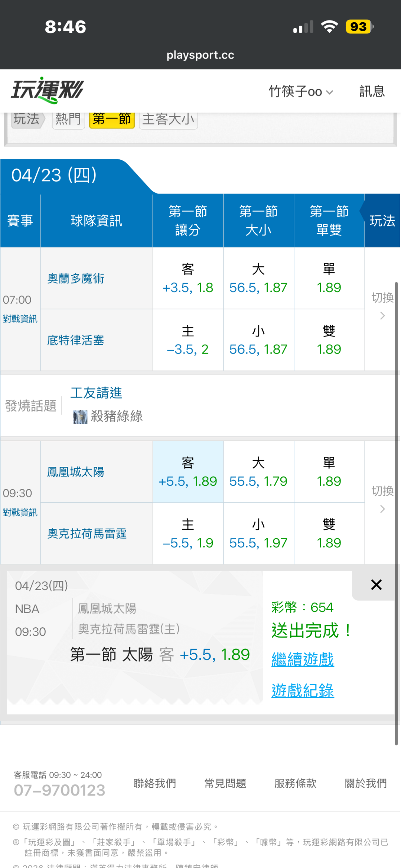The height and width of the screenshot is (868, 401).
Task: Click the 玩運彩 site logo
Action: click(x=48, y=90)
